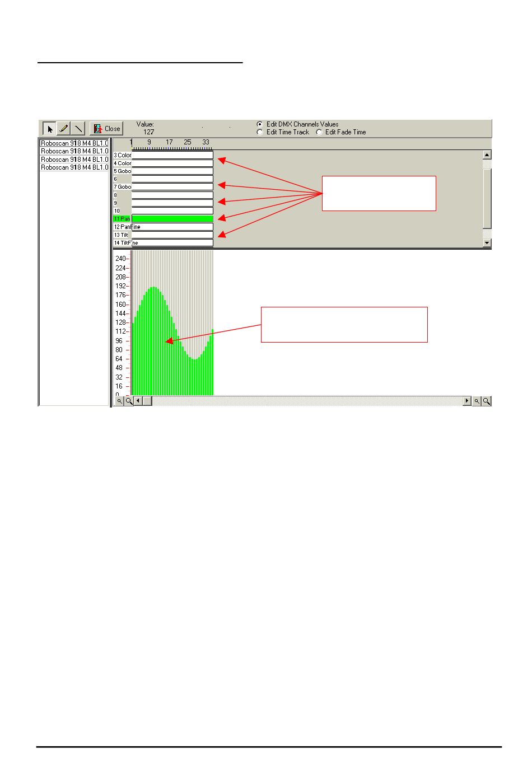
Task: Click horizontal scrollbar thumb near left end
Action: click(x=147, y=401)
